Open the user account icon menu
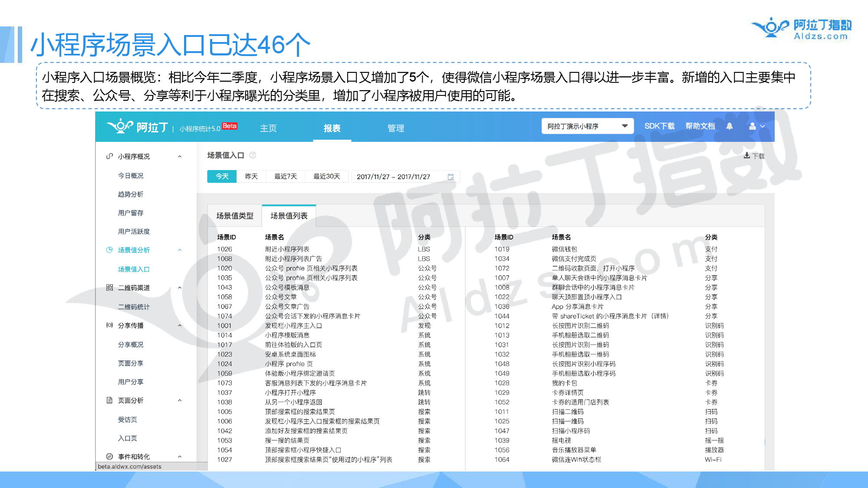 [x=753, y=126]
